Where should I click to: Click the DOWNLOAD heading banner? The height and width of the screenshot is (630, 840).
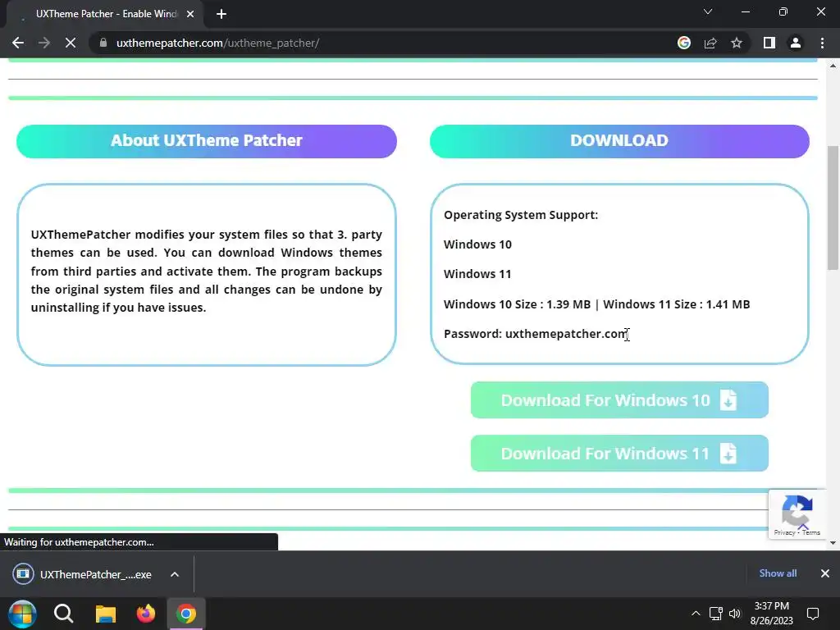pyautogui.click(x=619, y=141)
